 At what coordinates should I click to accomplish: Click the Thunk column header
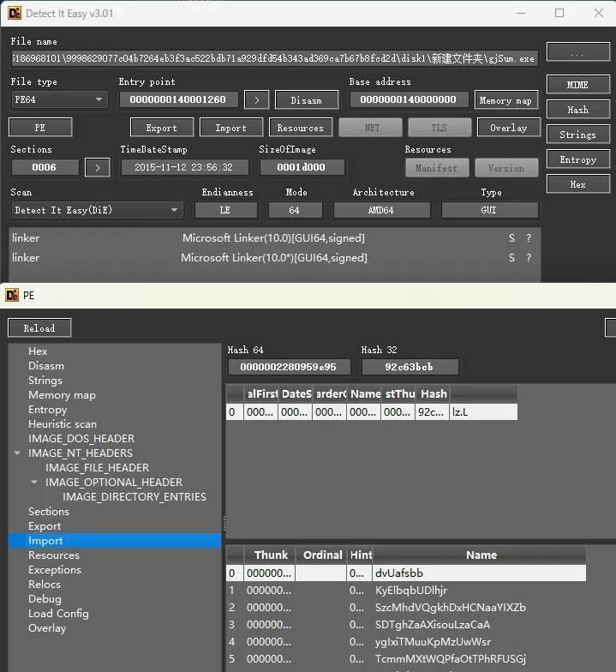click(269, 555)
